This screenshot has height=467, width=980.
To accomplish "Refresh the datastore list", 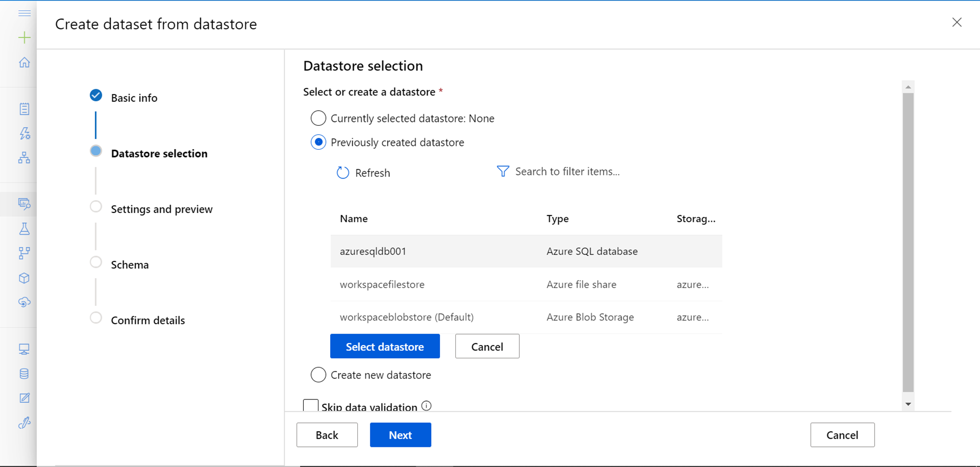I will pyautogui.click(x=364, y=173).
